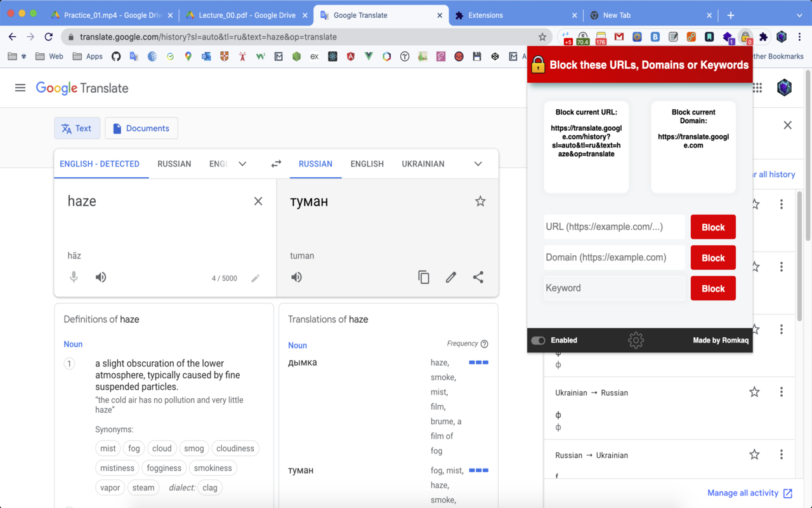Screen dimensions: 812x508
Task: Edit the translation with the pencil icon
Action: [x=450, y=277]
